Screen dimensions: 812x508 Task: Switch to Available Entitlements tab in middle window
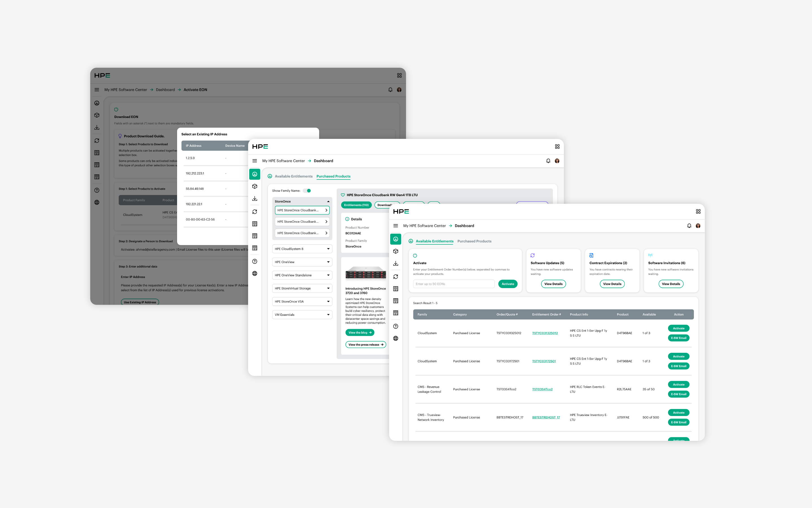(293, 176)
